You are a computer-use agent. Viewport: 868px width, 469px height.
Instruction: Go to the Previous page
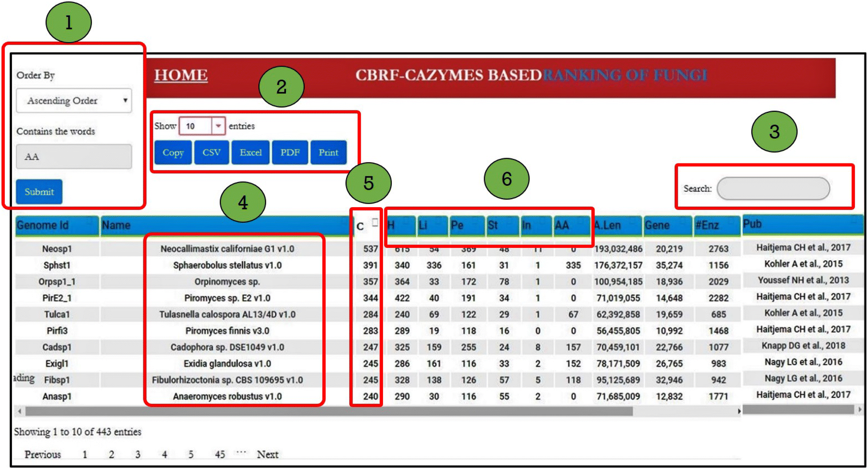pos(43,454)
